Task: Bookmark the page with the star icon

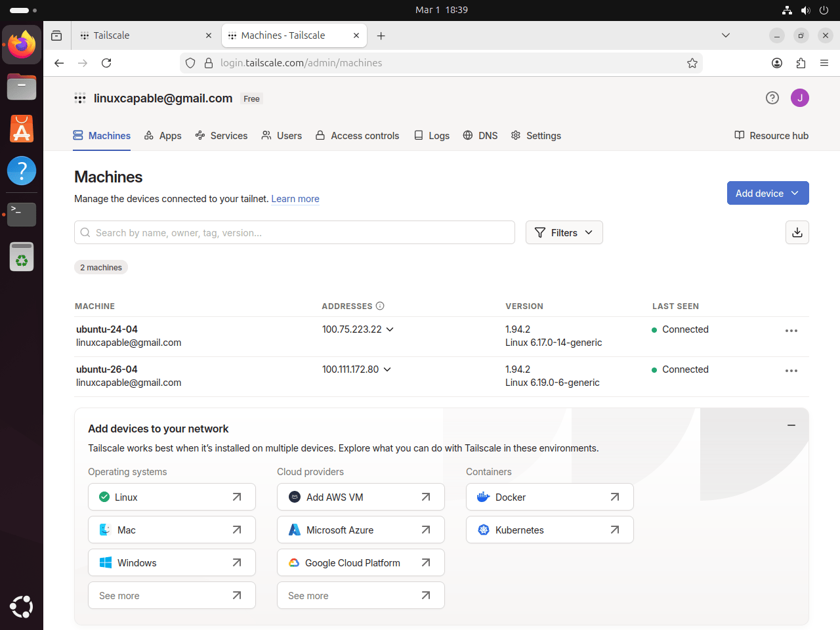Action: click(692, 63)
